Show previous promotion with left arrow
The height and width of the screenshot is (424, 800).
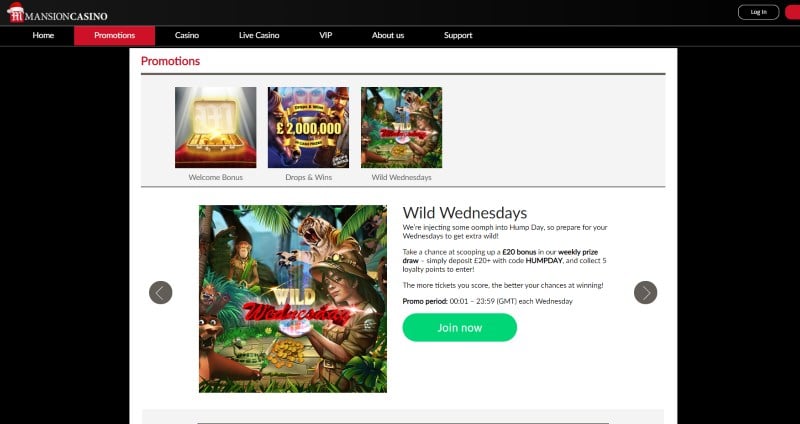161,293
